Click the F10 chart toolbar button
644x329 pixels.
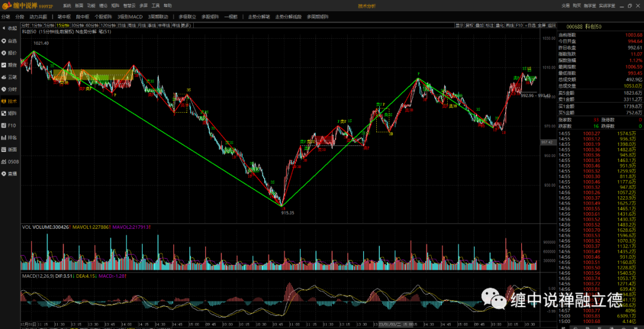[519, 25]
